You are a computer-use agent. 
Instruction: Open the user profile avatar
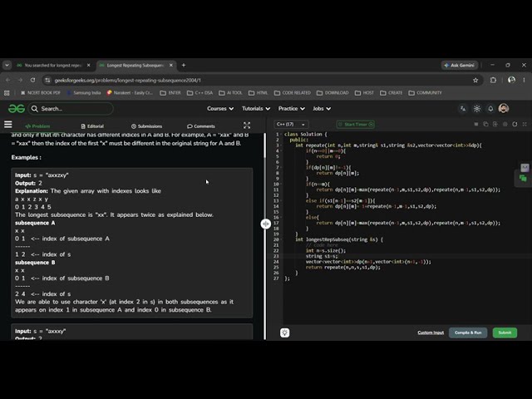click(x=504, y=109)
